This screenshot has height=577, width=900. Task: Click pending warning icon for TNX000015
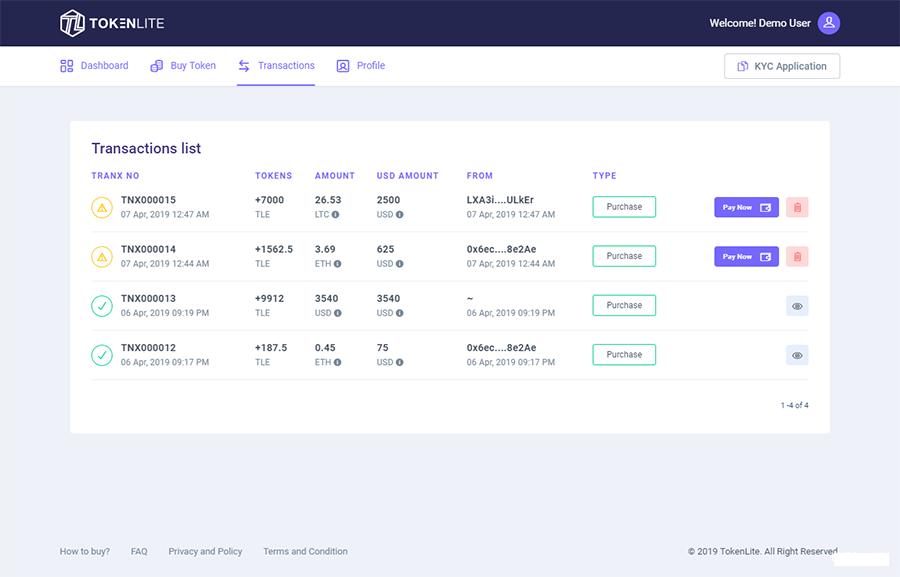102,207
